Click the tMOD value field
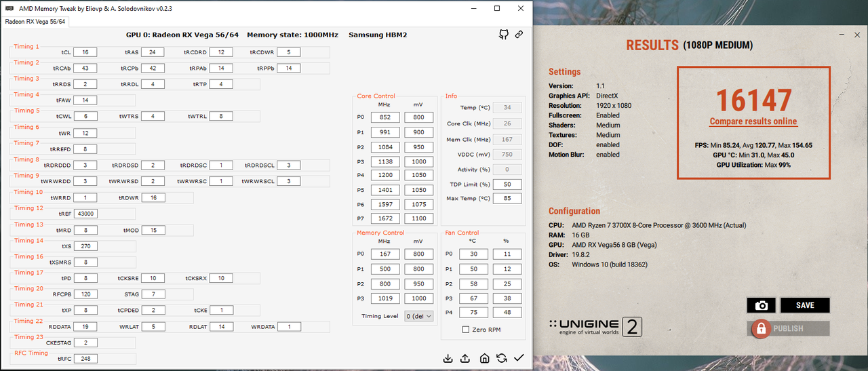Image resolution: width=868 pixels, height=371 pixels. click(x=153, y=230)
